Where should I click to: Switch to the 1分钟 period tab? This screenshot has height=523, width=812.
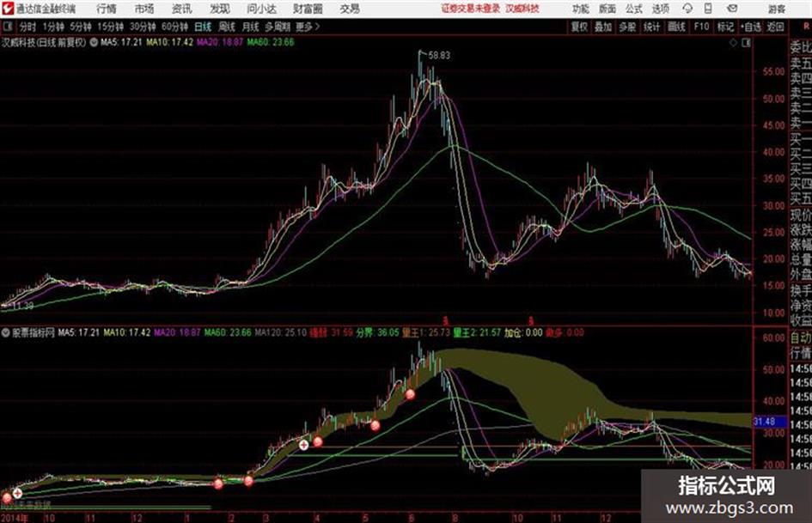point(52,27)
